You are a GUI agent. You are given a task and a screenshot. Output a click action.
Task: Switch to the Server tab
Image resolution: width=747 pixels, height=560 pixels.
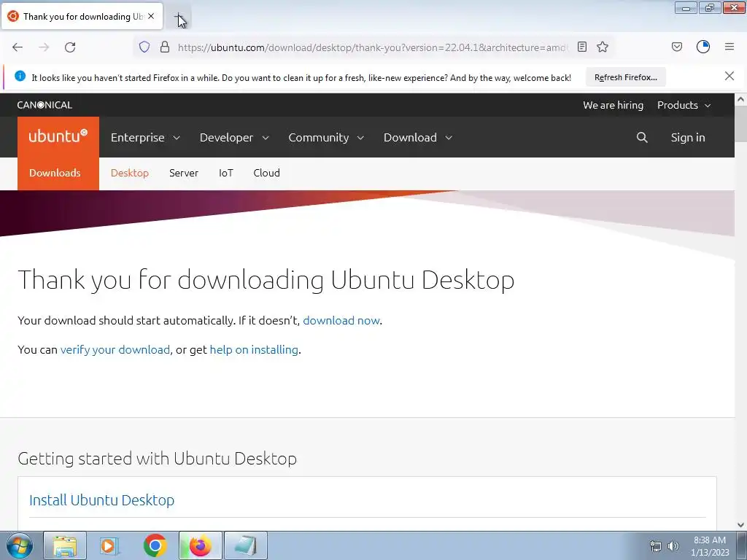[x=183, y=173]
